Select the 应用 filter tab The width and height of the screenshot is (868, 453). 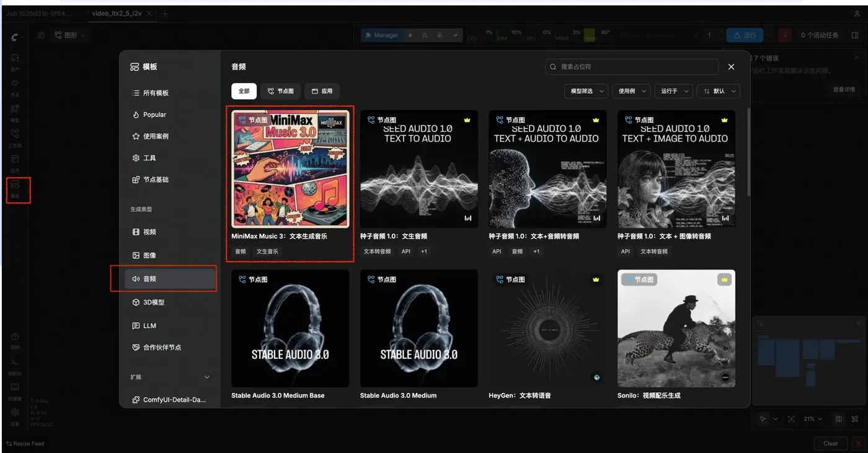322,91
